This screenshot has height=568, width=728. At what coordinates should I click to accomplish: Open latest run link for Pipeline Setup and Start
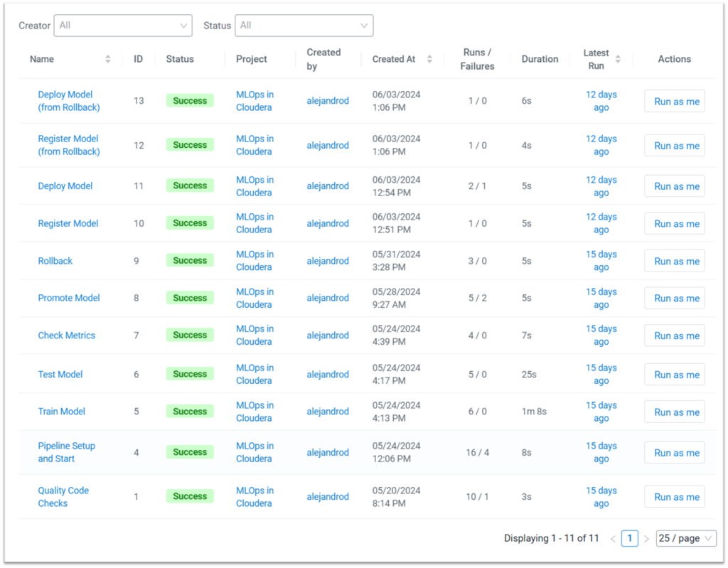(601, 452)
